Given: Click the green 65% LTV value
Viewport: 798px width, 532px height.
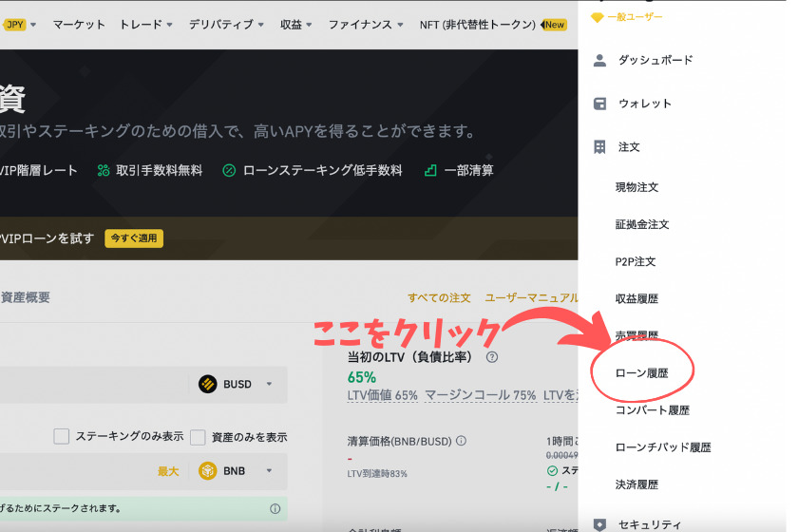Looking at the screenshot, I should 361,377.
